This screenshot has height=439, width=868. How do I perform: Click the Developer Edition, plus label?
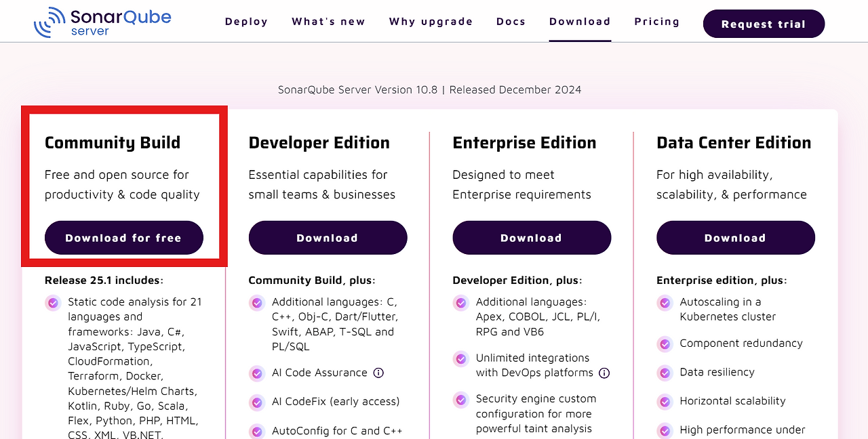point(517,280)
